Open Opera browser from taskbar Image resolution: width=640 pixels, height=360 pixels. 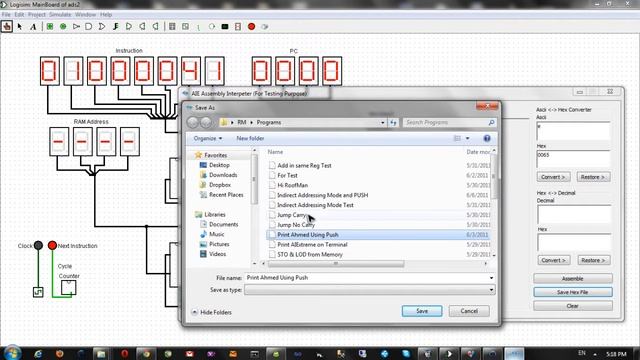point(124,354)
